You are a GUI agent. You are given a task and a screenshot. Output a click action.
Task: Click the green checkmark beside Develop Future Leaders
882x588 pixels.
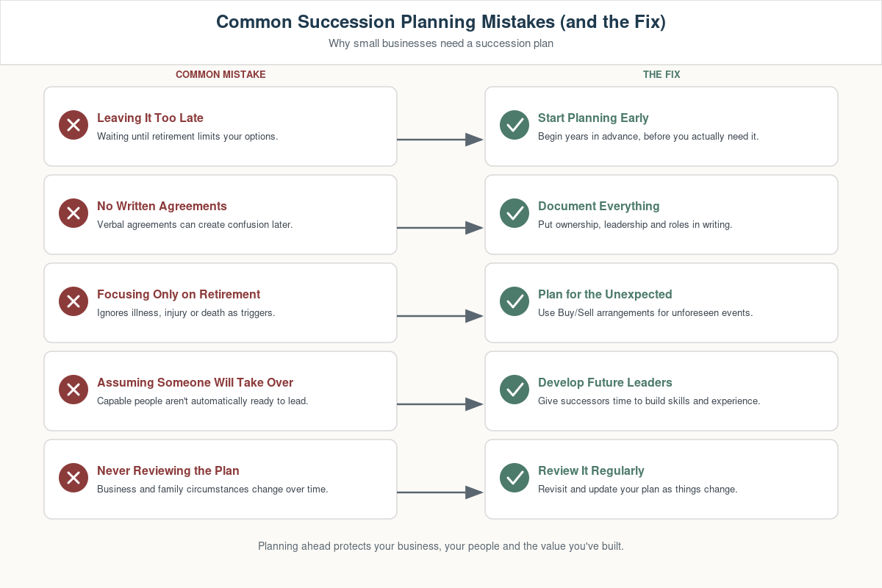click(x=514, y=390)
